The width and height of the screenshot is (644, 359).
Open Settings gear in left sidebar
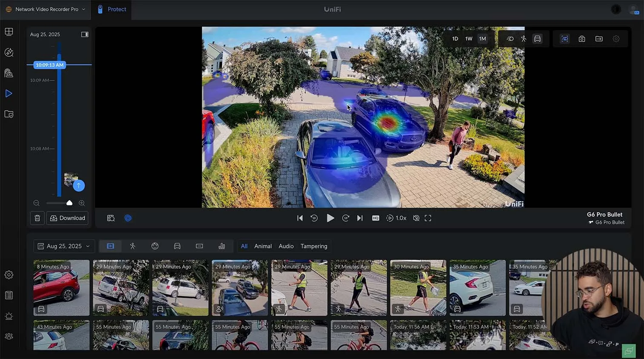[x=9, y=275]
